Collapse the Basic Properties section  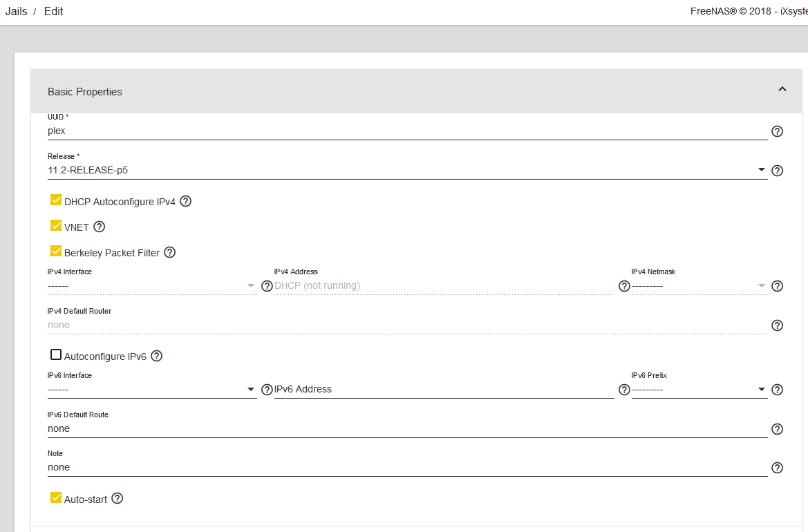tap(782, 89)
